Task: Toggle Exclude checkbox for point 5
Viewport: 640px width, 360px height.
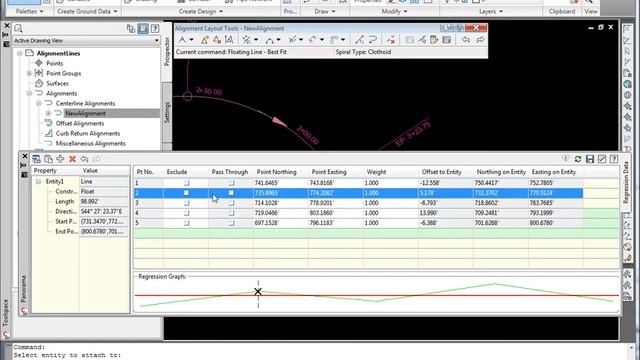Action: point(186,223)
